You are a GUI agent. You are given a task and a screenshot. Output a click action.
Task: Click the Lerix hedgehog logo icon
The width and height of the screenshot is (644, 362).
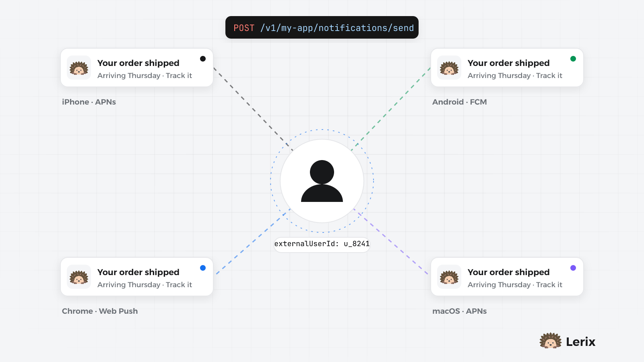coord(551,341)
